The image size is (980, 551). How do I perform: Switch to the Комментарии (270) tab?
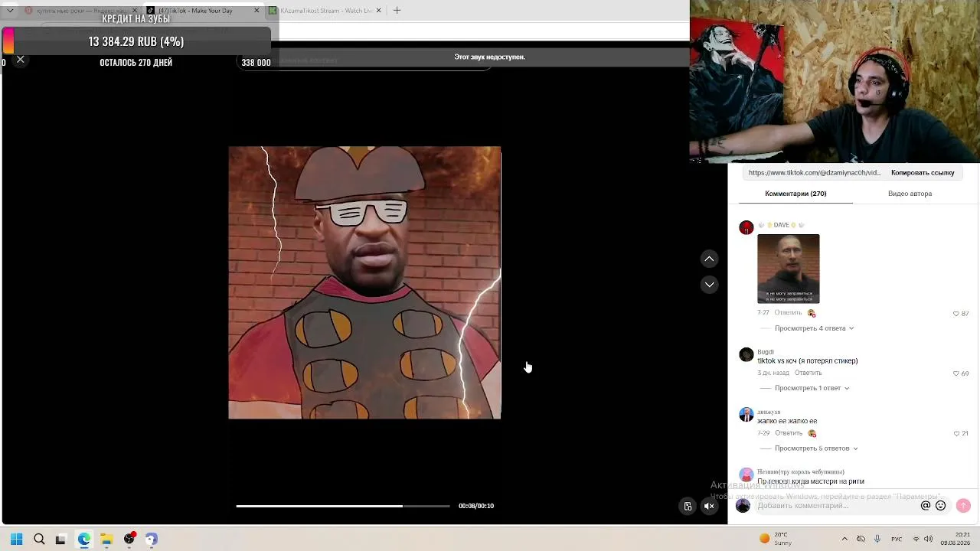pyautogui.click(x=795, y=194)
